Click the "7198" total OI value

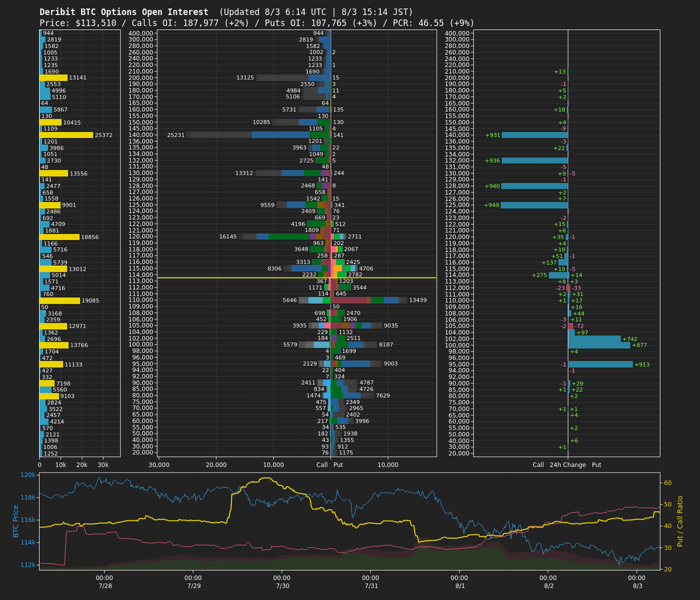64,383
